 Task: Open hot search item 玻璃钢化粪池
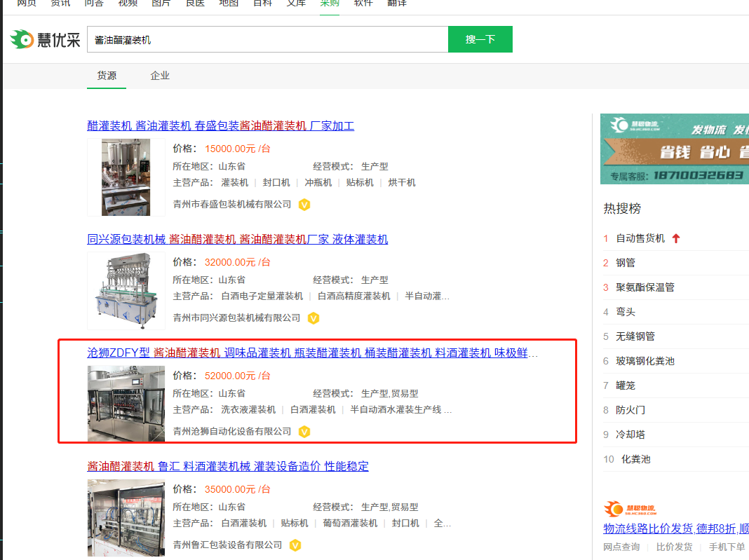click(645, 362)
